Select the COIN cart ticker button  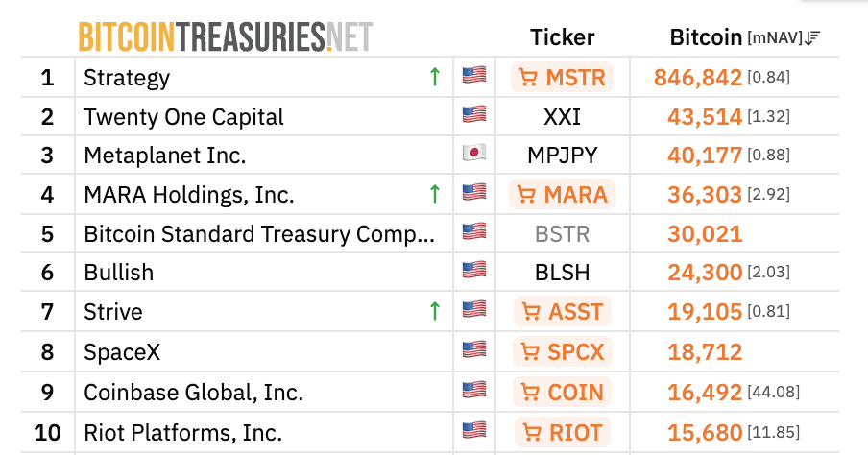(x=562, y=392)
